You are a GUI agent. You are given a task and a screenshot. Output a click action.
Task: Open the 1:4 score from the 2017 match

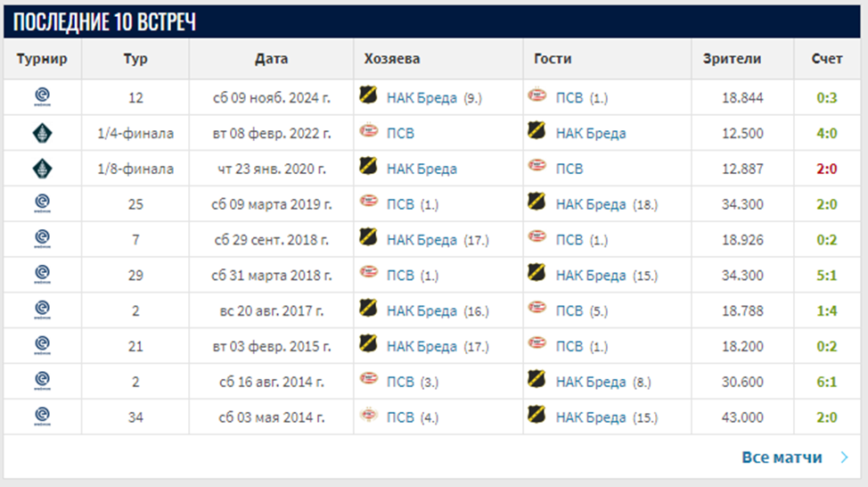click(x=826, y=310)
